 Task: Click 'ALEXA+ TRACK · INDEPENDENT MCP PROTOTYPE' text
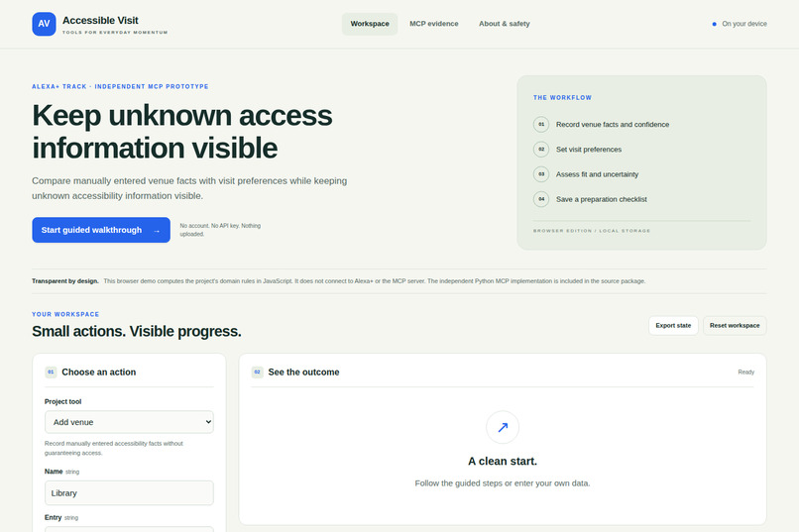(x=120, y=86)
